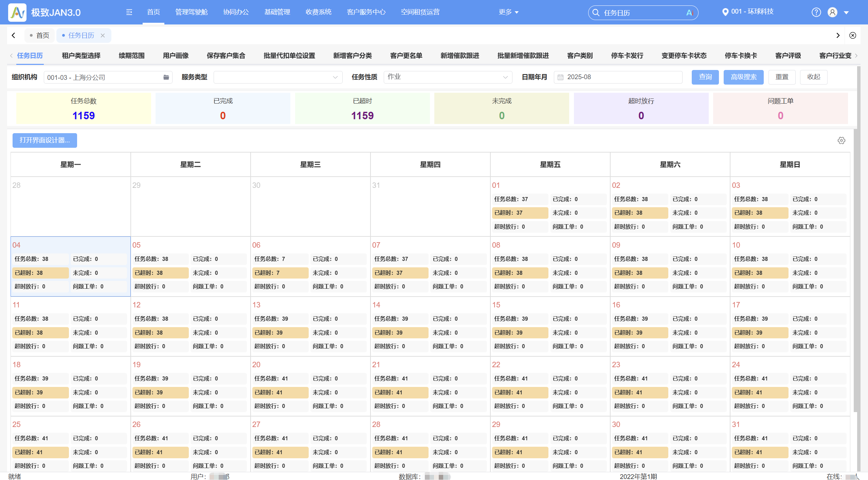Close all tabs using circled X icon
The width and height of the screenshot is (868, 480).
click(x=852, y=35)
